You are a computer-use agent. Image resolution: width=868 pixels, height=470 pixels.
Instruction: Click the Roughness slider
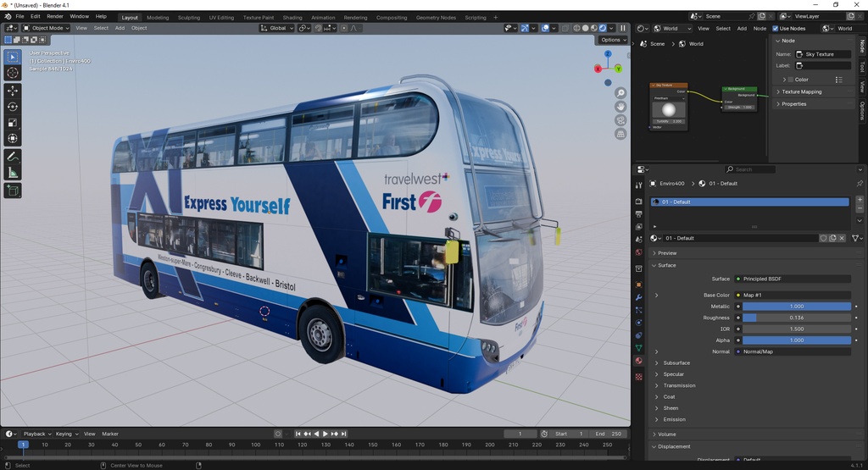coord(796,318)
